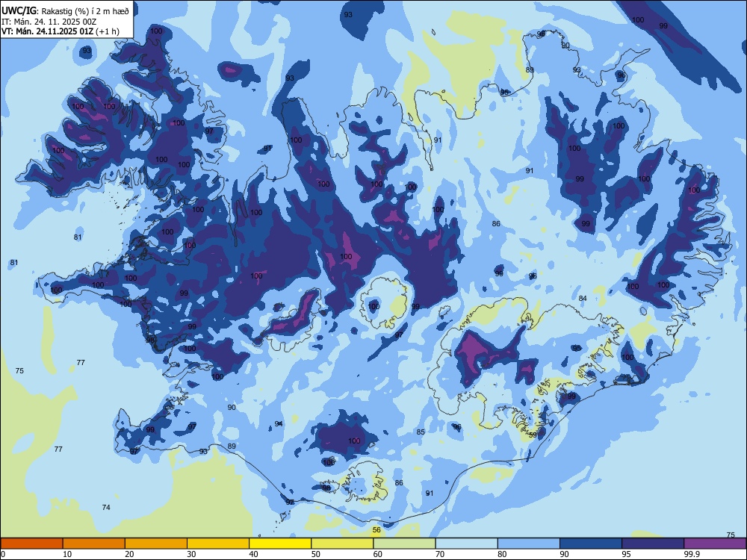Click the UWC/IG title text
The image size is (747, 560).
(19, 10)
